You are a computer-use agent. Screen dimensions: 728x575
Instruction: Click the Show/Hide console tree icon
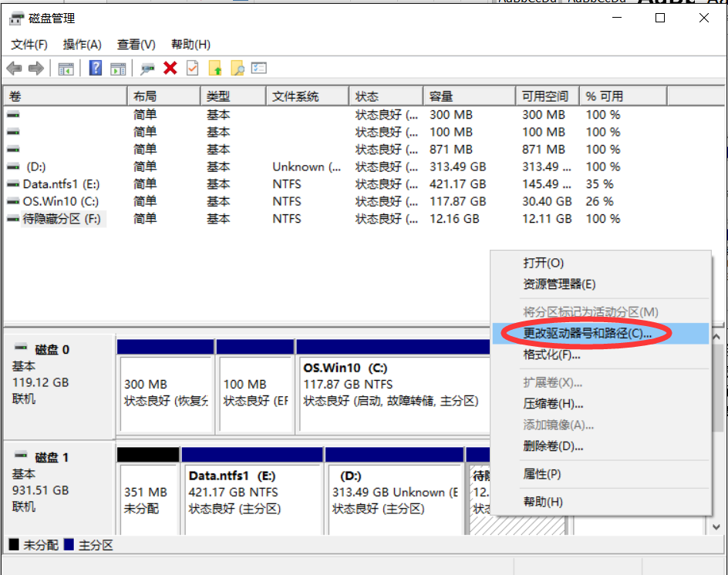[x=66, y=68]
